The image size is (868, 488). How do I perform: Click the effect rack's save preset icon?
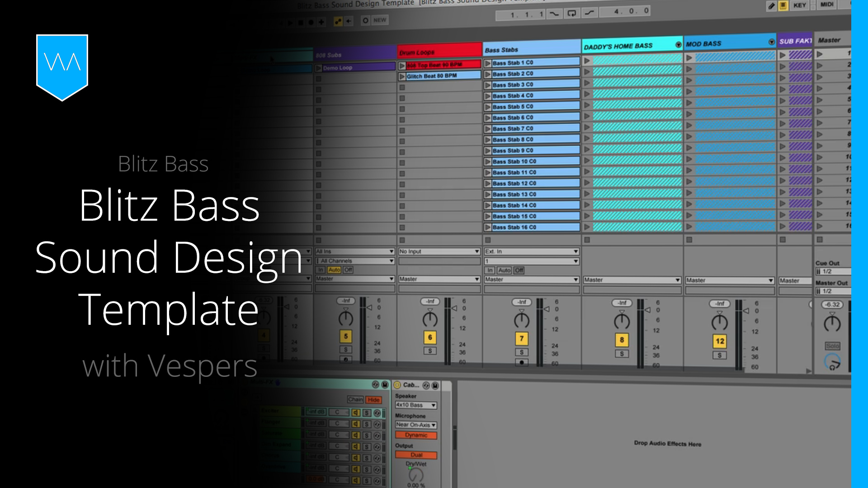click(x=385, y=385)
